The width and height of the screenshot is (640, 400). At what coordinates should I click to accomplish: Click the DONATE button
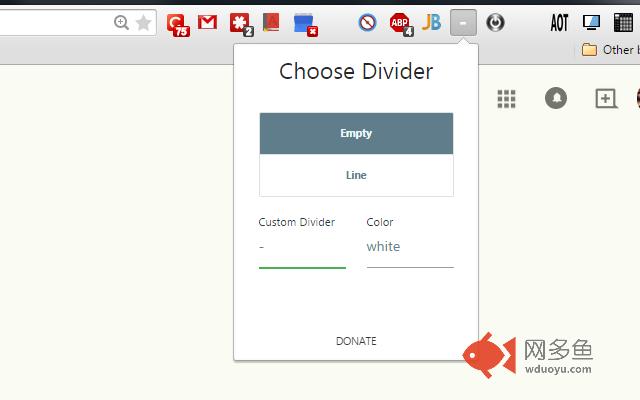tap(356, 341)
